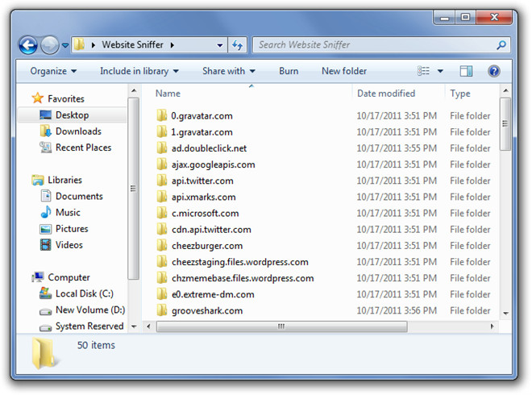This screenshot has width=532, height=395.
Task: Open the recent pages dropdown arrow
Action: tap(65, 45)
